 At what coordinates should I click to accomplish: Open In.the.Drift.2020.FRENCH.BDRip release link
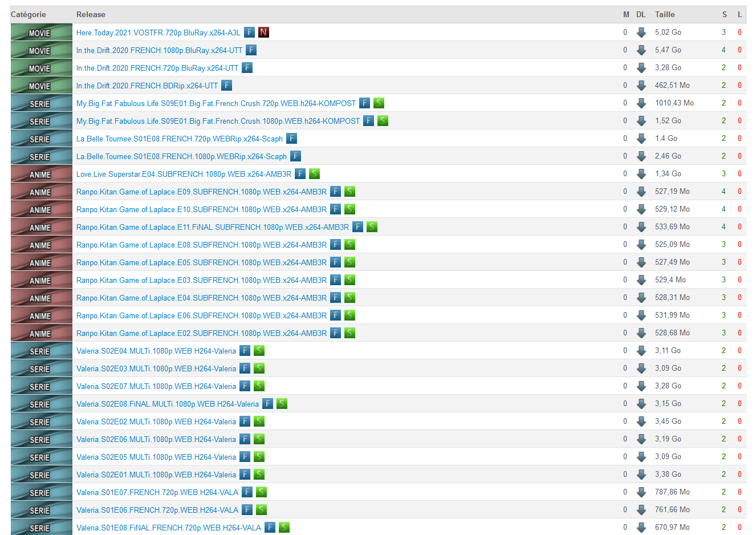coord(147,86)
